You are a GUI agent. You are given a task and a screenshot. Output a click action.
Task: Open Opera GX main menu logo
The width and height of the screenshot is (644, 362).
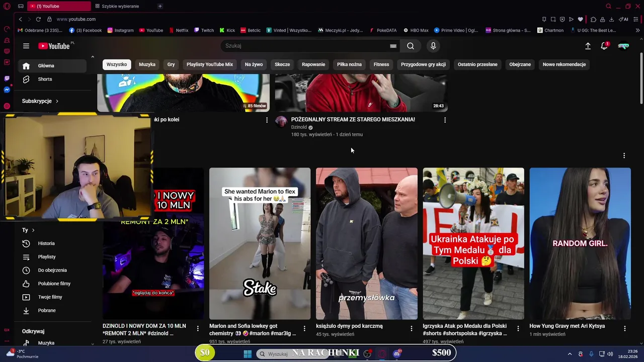coord(7,6)
